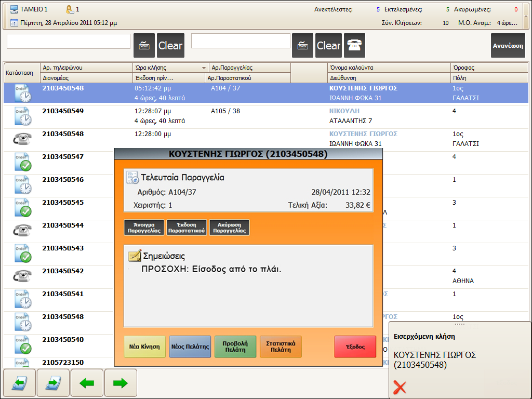Click the green right arrow navigation button

tap(121, 383)
